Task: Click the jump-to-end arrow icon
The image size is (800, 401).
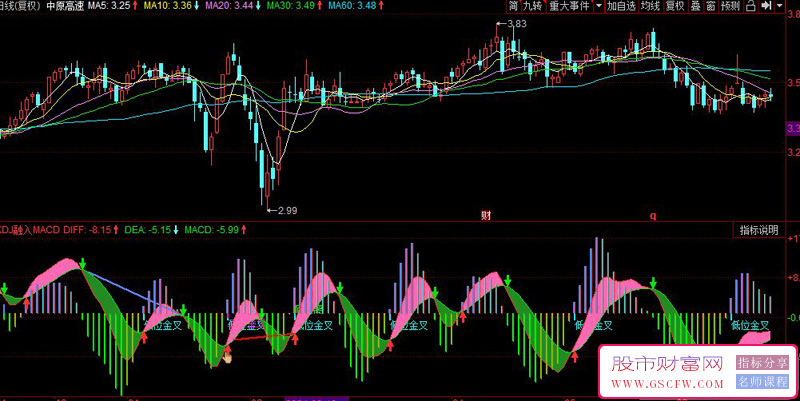Action: [x=766, y=6]
